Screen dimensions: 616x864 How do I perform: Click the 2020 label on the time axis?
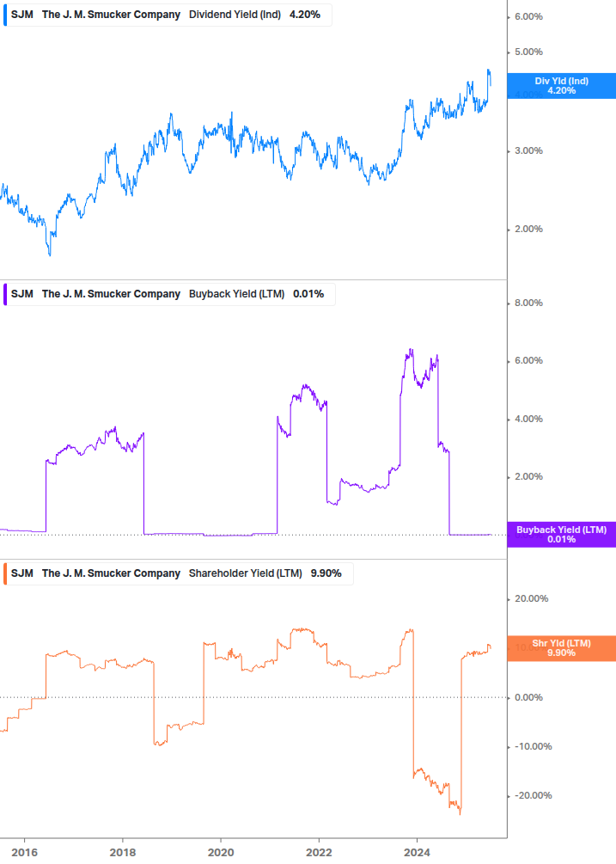click(x=221, y=853)
